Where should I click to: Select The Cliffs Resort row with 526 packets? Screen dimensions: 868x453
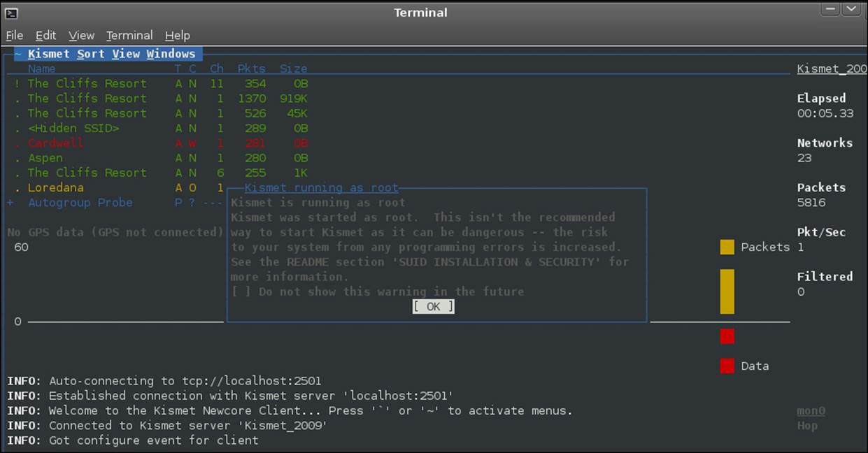pos(161,113)
